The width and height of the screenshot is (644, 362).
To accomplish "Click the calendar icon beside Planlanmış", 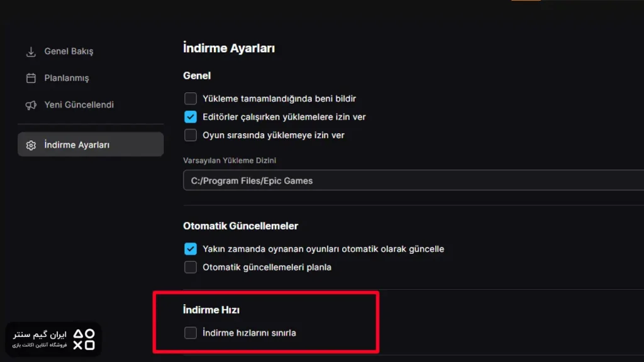I will click(30, 79).
